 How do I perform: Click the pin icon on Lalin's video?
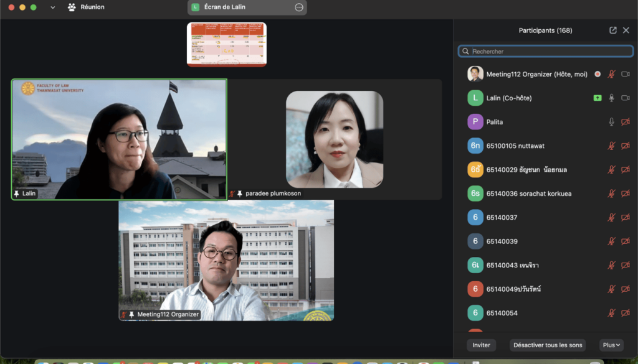click(x=17, y=194)
